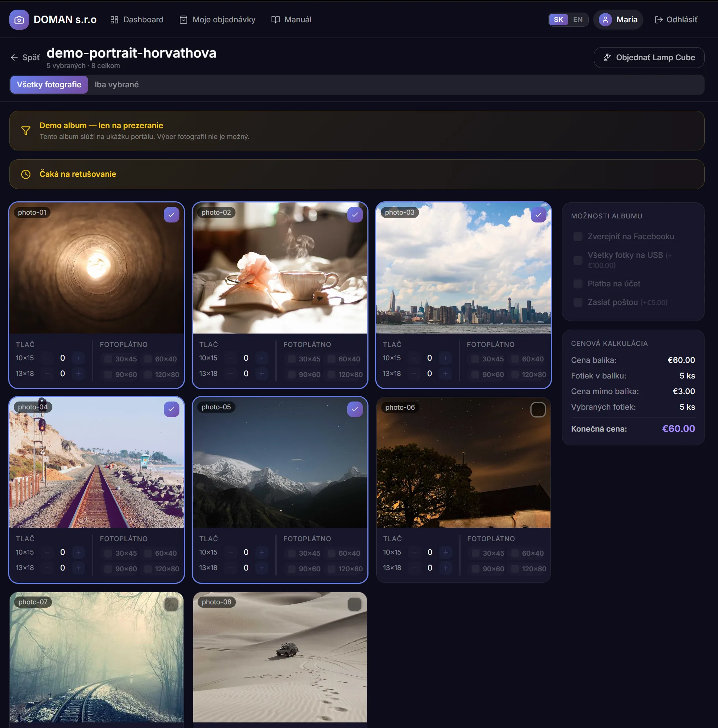Open the photo-05 mountain thumbnail
718x728 pixels.
tap(280, 467)
